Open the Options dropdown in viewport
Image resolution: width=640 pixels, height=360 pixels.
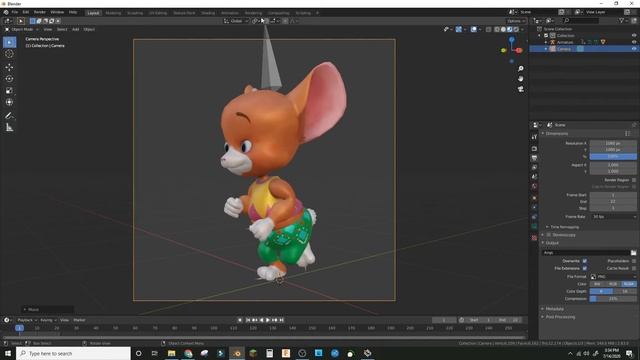coord(516,21)
